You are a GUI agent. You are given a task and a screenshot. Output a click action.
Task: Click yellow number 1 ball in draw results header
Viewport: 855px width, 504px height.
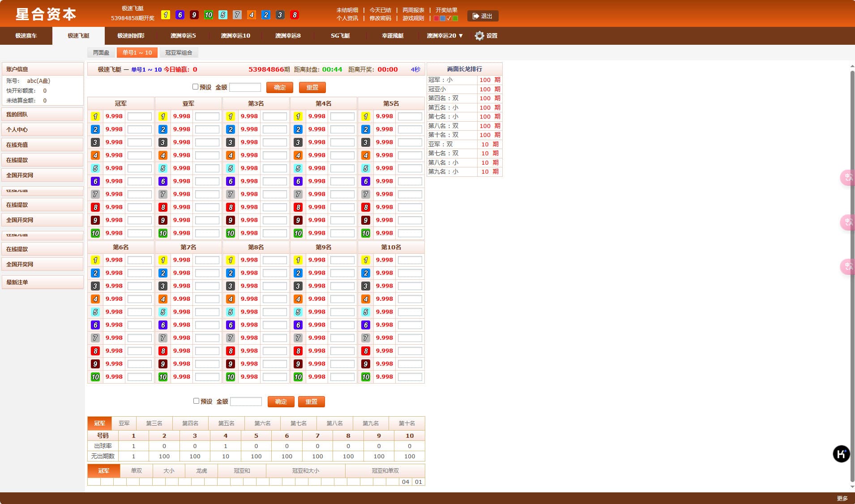(x=166, y=15)
